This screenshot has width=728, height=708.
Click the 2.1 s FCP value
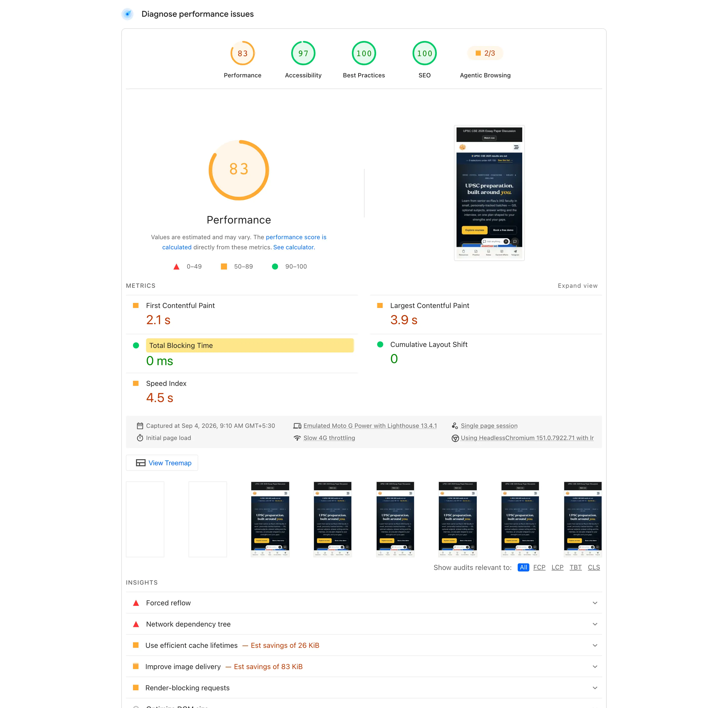158,320
